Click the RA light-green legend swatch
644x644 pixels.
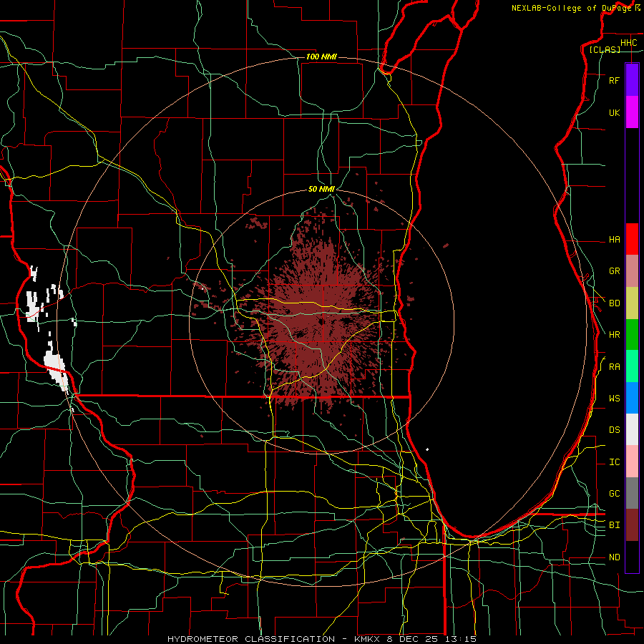coord(632,366)
